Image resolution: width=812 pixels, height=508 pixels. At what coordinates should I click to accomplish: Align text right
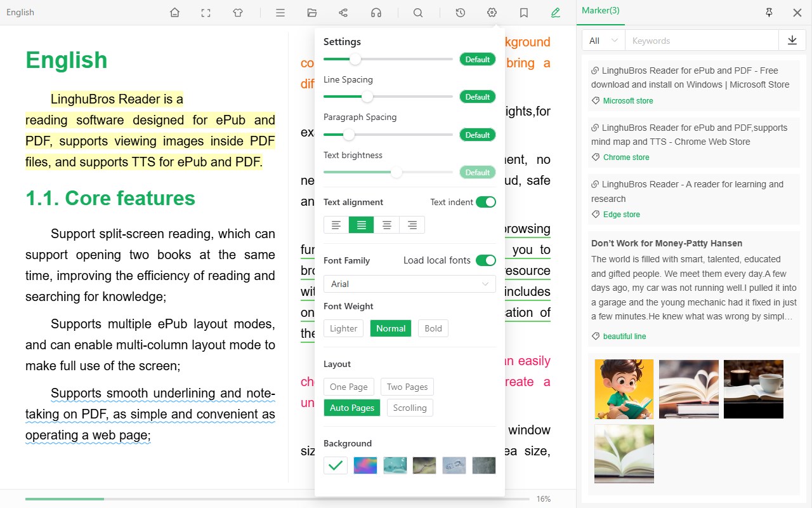(412, 225)
